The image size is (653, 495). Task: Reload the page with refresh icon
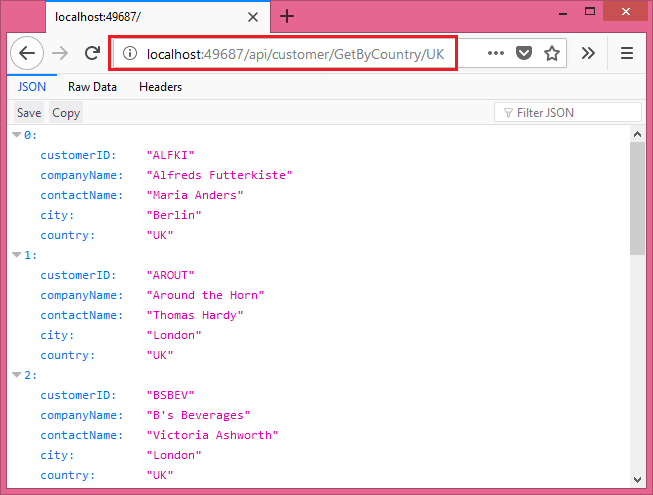tap(92, 53)
